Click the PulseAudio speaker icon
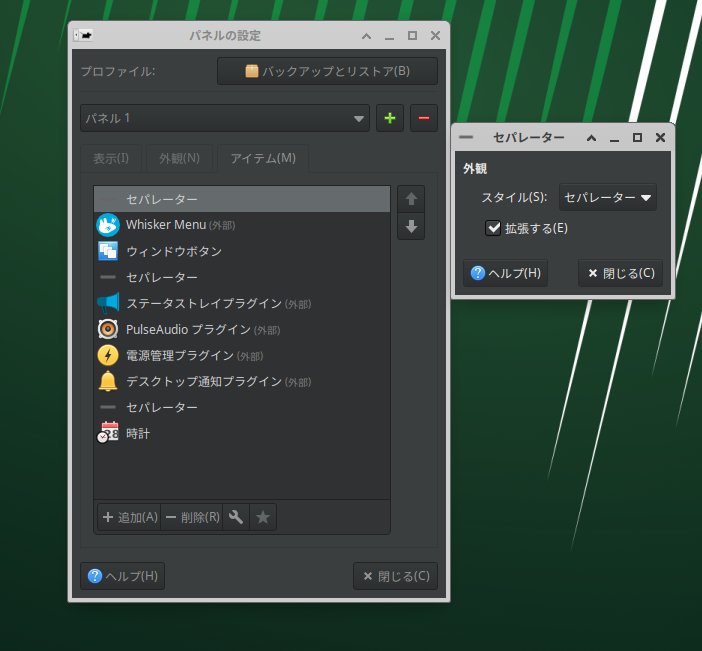 pos(108,329)
